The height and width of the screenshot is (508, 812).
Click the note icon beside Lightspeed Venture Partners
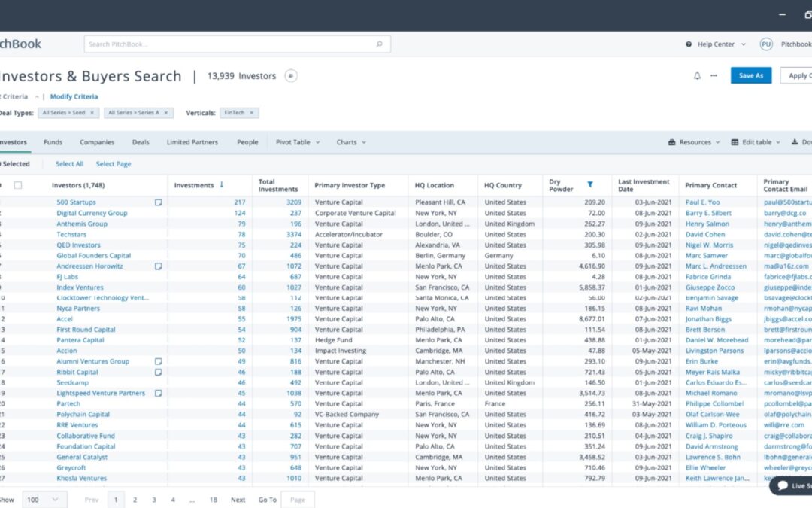pos(159,394)
